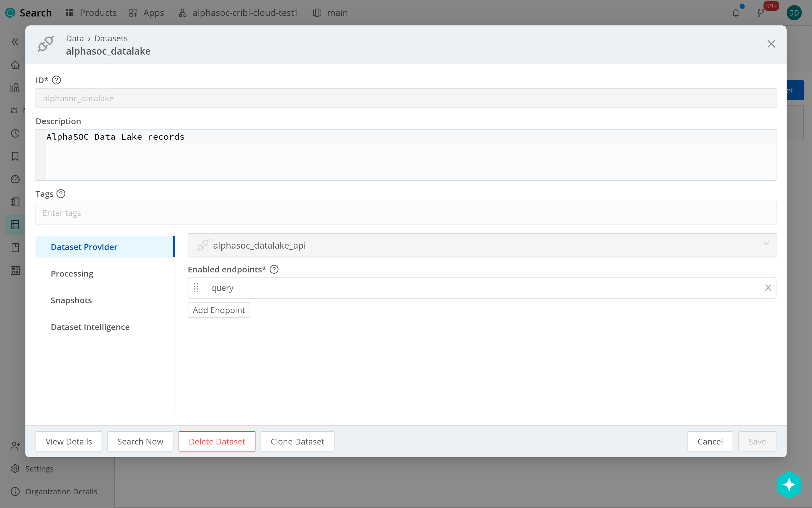Image resolution: width=812 pixels, height=508 pixels.
Task: Open the Packs grid sidebar icon
Action: click(15, 271)
